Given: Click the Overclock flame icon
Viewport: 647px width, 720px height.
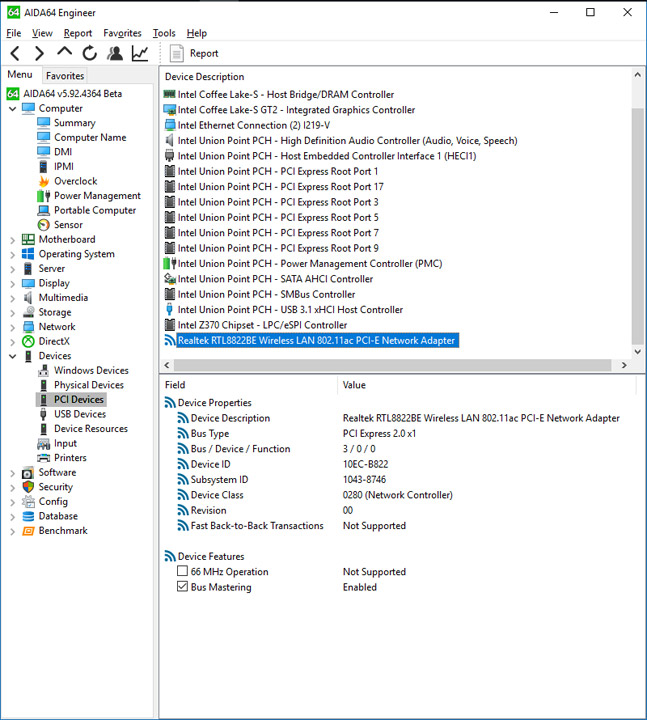Looking at the screenshot, I should click(44, 181).
